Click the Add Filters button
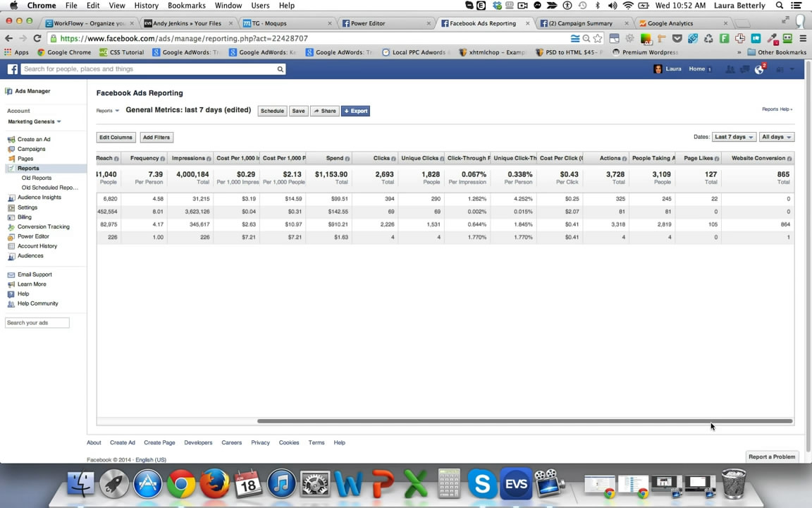Screen dimensions: 812x508 (x=156, y=138)
